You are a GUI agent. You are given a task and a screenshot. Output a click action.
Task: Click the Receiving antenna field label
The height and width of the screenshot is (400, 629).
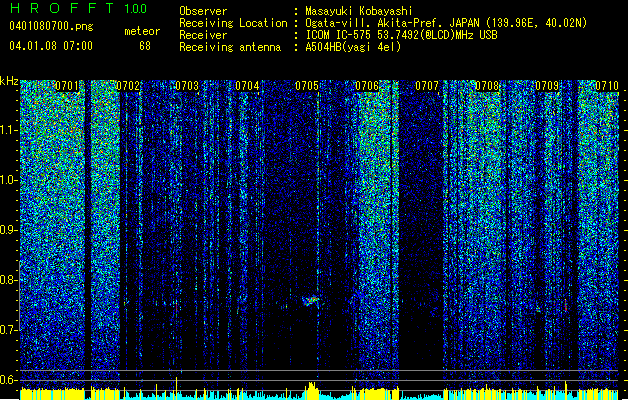230,47
